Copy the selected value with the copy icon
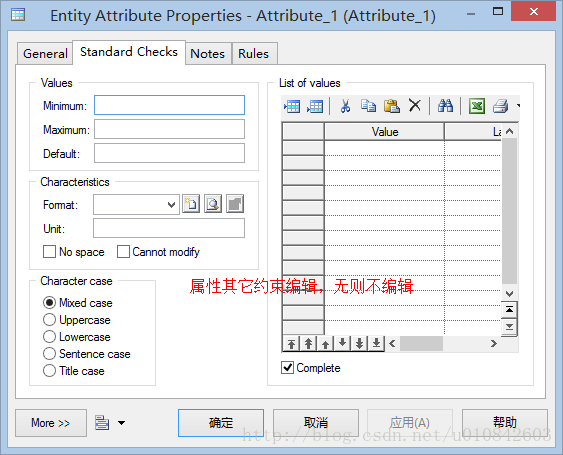This screenshot has width=563, height=455. coord(368,106)
